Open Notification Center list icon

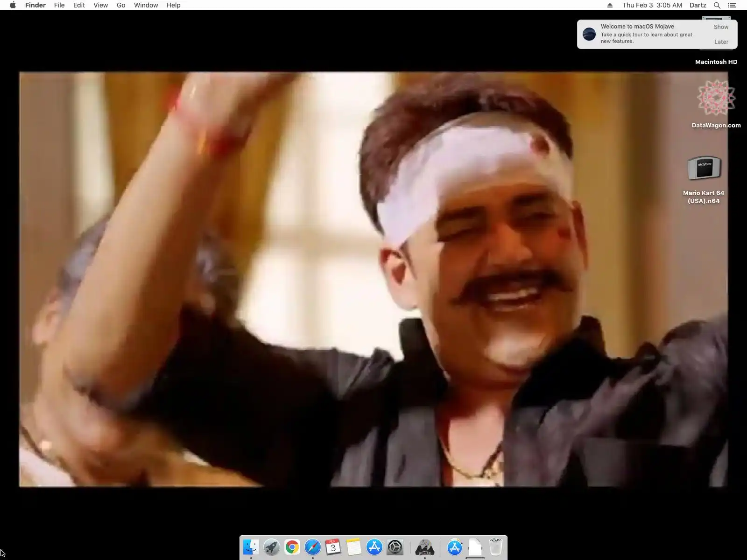732,5
